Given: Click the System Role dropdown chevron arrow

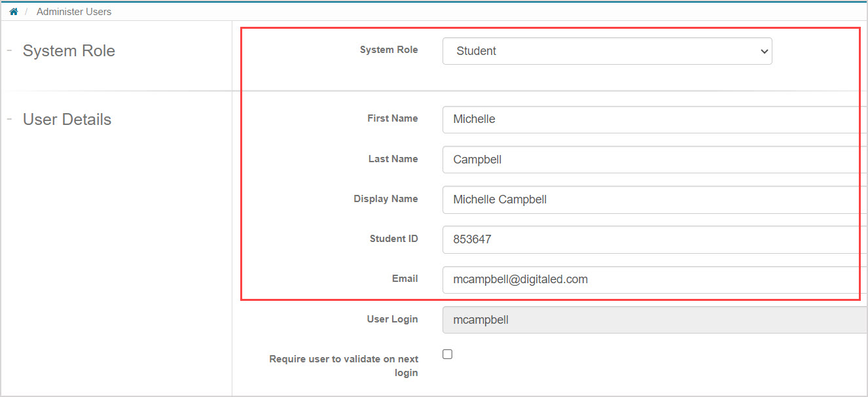Looking at the screenshot, I should 763,50.
